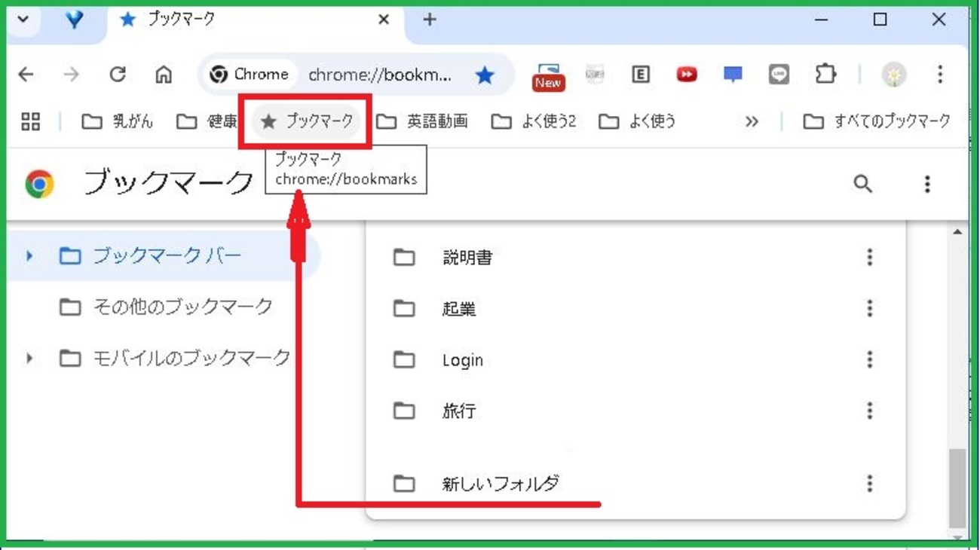Open more actions for 新しいフォルダ
The height and width of the screenshot is (550, 980).
pos(869,483)
